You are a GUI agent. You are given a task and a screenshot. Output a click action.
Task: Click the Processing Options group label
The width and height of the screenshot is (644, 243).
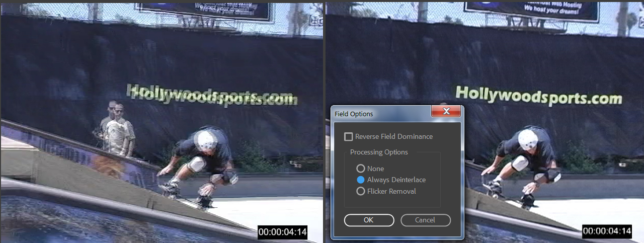379,152
